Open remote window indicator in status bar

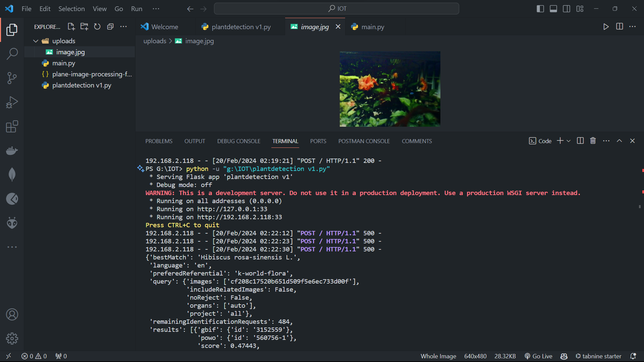tap(9, 356)
